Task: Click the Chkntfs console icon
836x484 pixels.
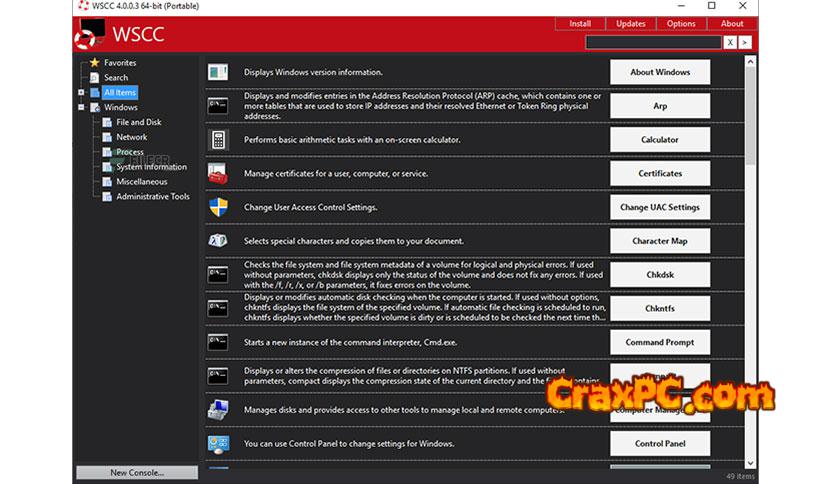Action: (x=218, y=308)
